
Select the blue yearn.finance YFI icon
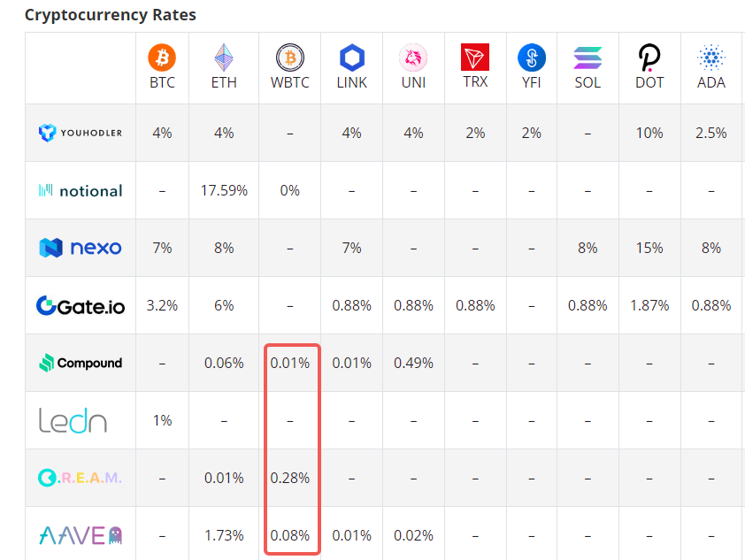532,58
